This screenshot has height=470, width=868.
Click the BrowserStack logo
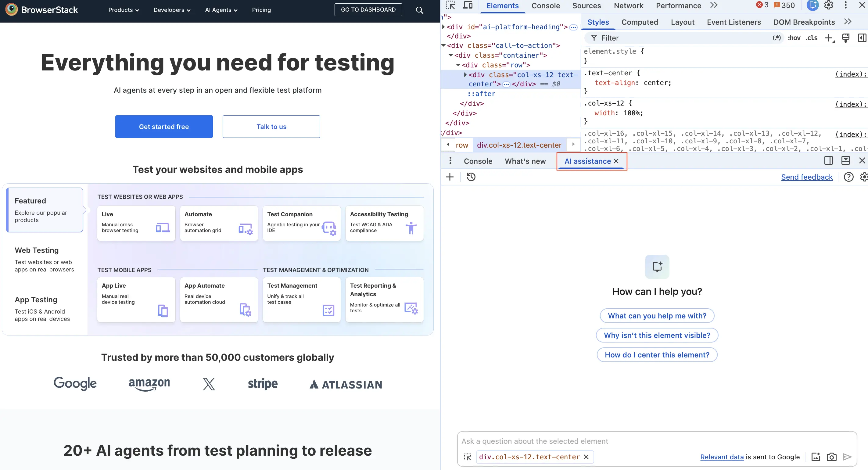click(x=42, y=10)
